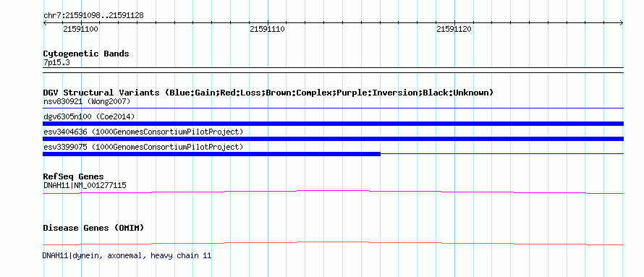The image size is (644, 277).
Task: Click the thin blue line under nsv830921
Action: [x=333, y=108]
